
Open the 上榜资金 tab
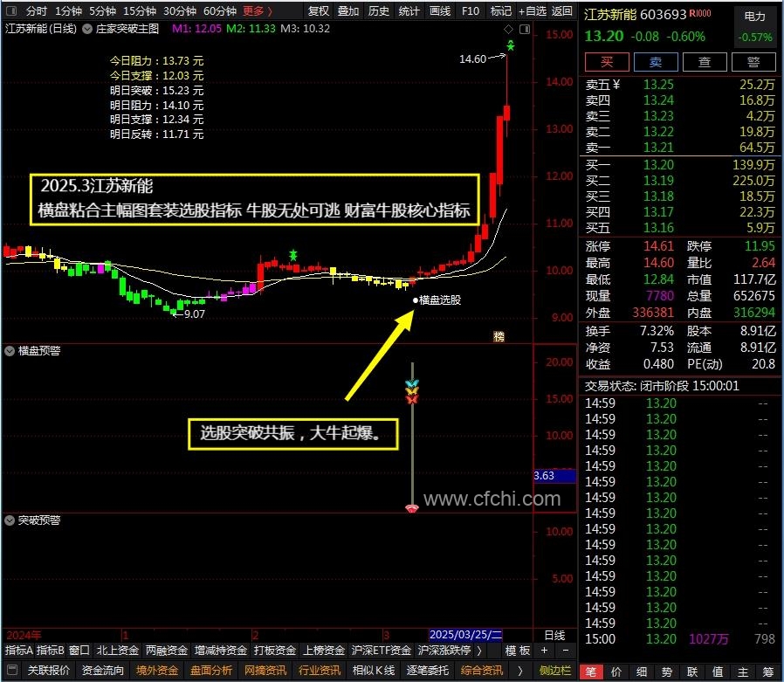pos(324,651)
